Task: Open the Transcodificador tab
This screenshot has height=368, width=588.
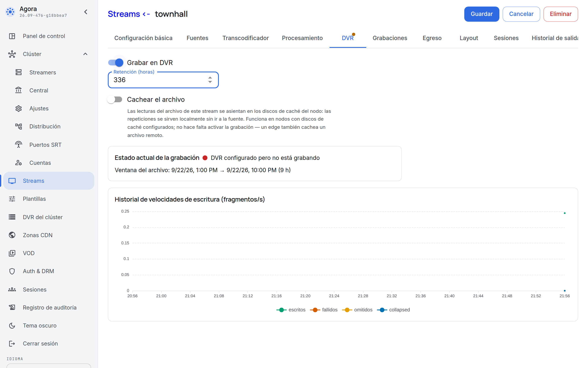Action: tap(245, 38)
